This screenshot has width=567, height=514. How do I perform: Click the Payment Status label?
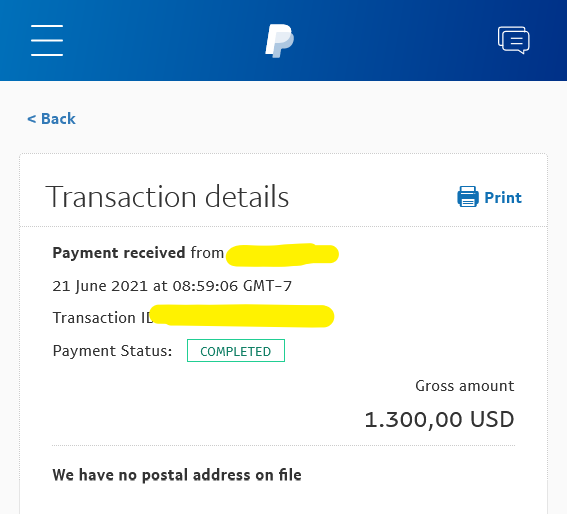[x=112, y=351]
